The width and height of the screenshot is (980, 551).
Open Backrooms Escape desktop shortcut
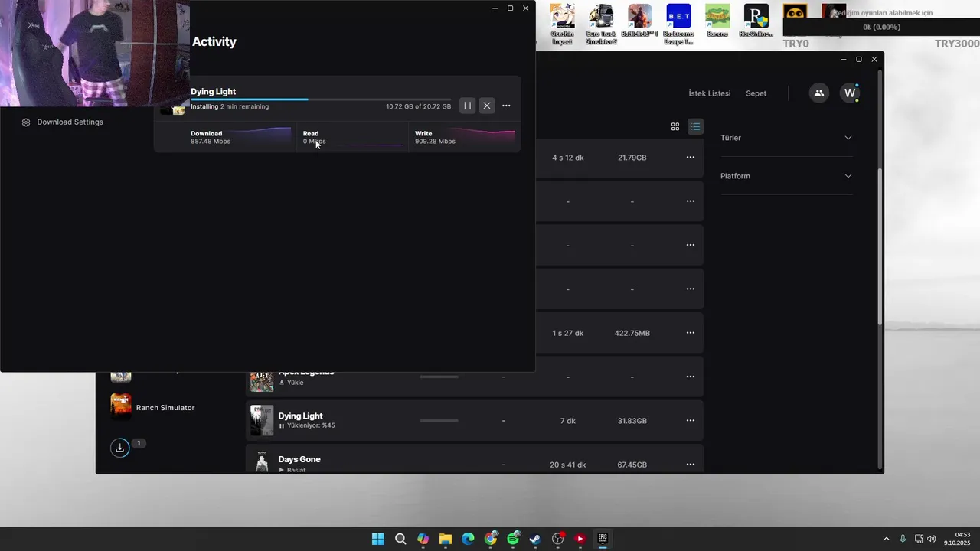click(x=678, y=24)
